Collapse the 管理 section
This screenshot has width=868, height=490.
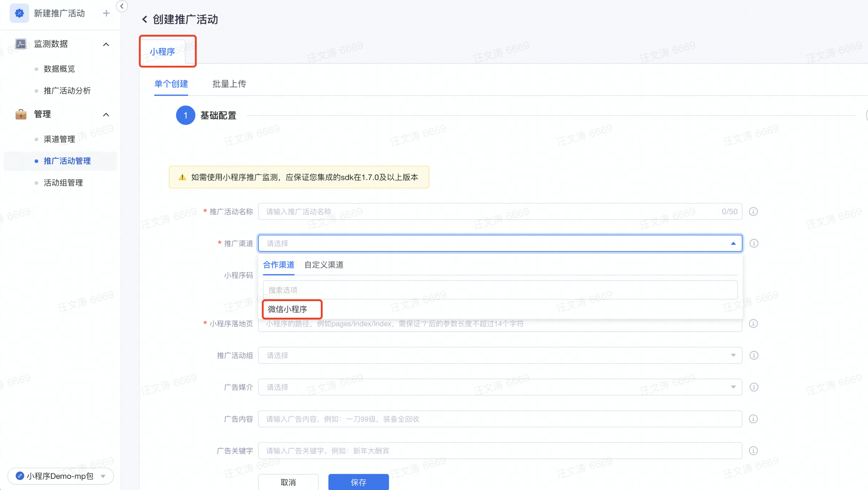106,115
